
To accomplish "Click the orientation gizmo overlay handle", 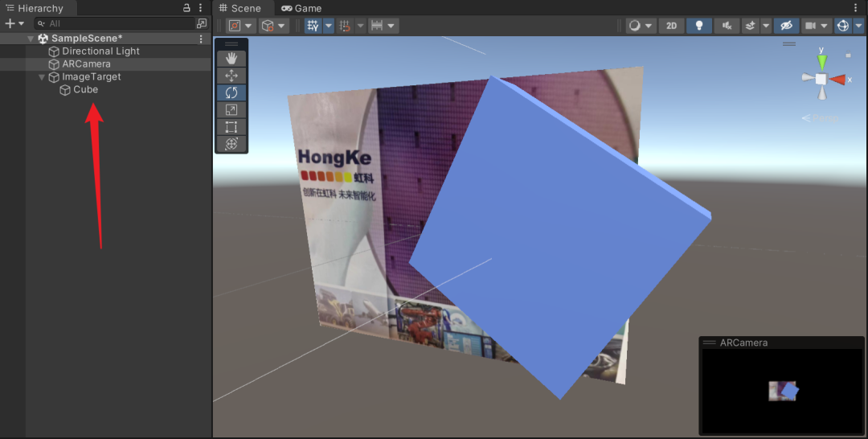I will point(789,43).
